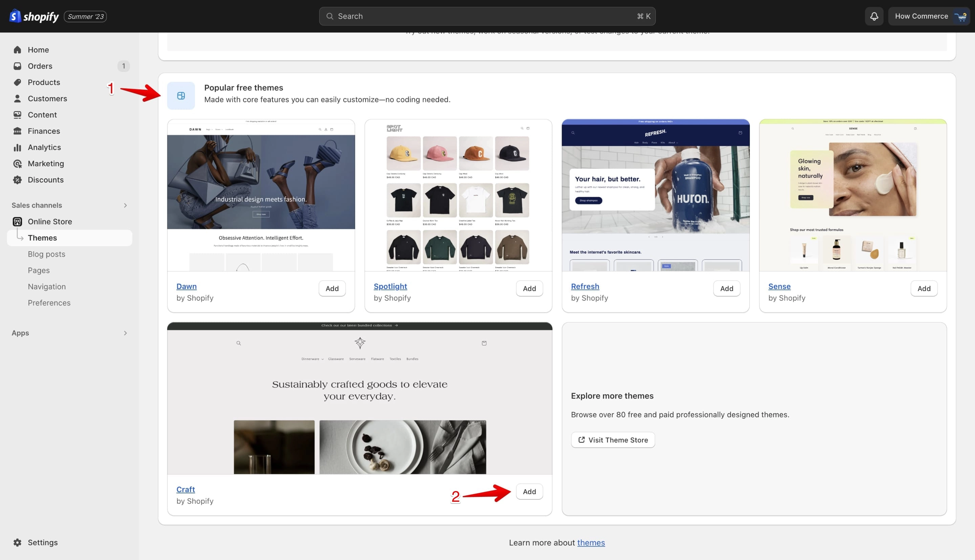Open Blog posts under Online Store
Image resolution: width=975 pixels, height=560 pixels.
coord(46,254)
